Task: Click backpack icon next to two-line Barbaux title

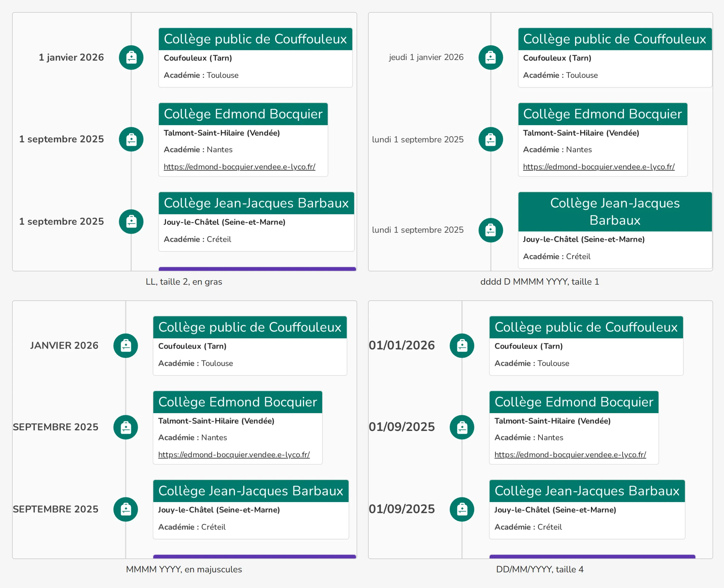Action: [491, 230]
